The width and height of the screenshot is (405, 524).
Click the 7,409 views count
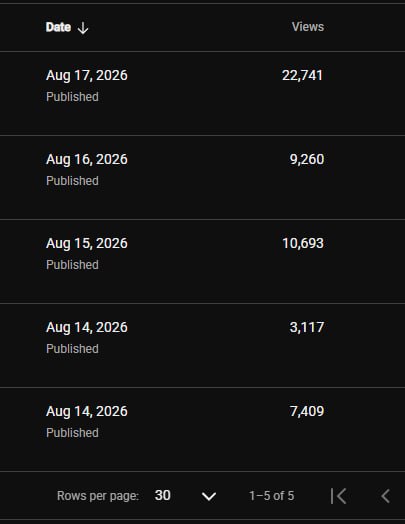307,411
